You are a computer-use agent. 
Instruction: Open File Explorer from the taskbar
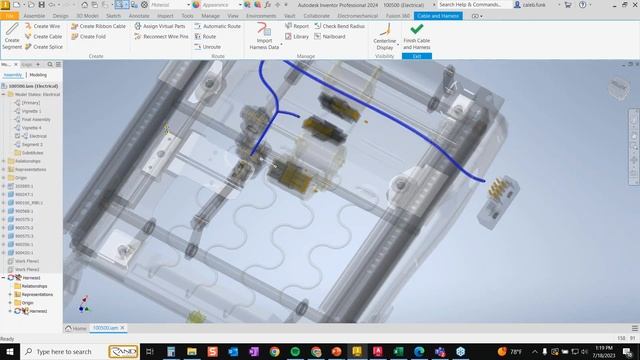click(191, 351)
